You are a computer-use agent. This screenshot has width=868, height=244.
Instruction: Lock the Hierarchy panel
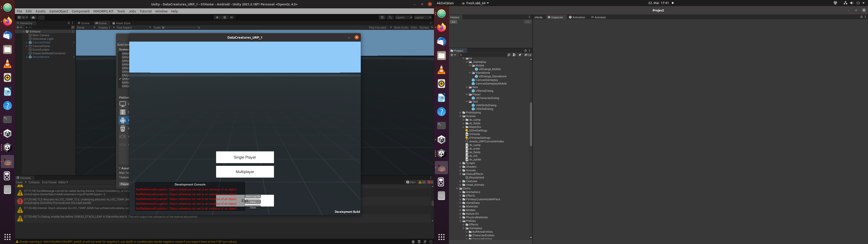click(x=69, y=23)
